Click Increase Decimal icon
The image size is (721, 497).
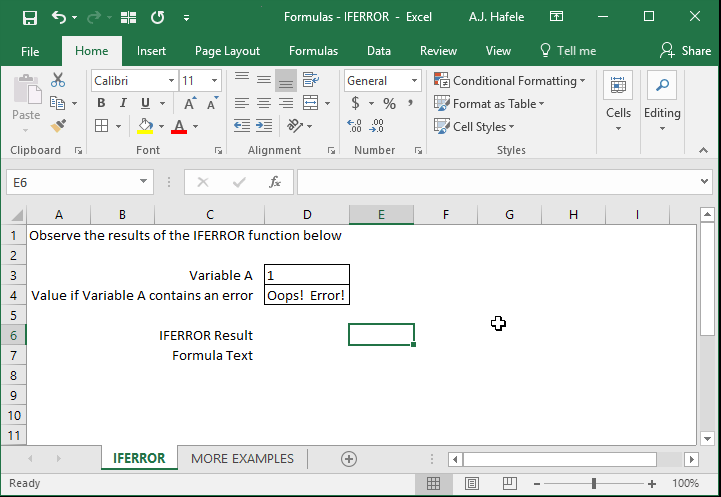(355, 126)
